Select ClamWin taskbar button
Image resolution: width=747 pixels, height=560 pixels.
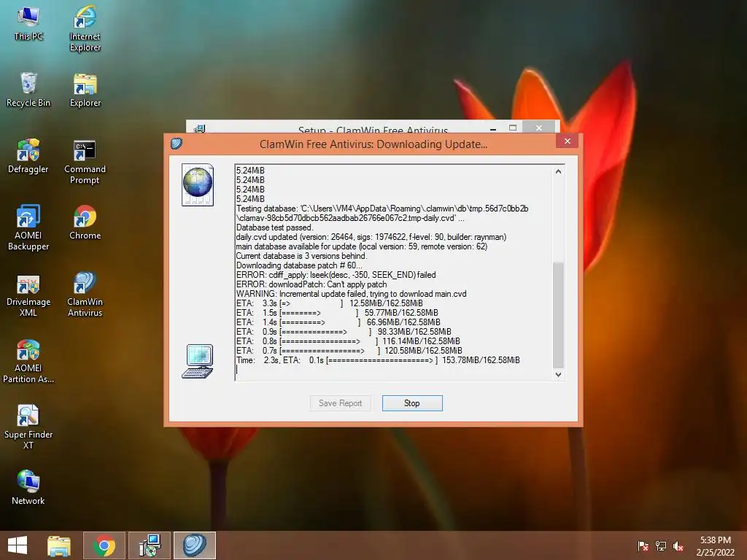pos(195,545)
